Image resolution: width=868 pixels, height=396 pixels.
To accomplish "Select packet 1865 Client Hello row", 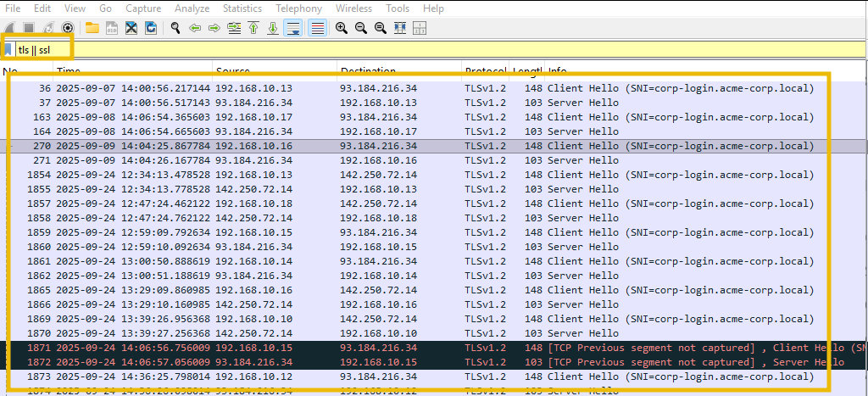I will tap(434, 290).
